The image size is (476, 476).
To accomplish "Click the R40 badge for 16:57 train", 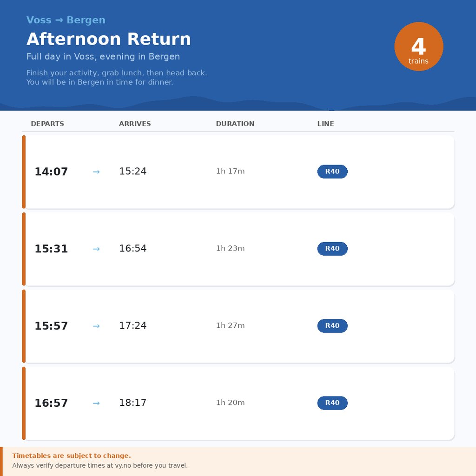I will [x=332, y=403].
